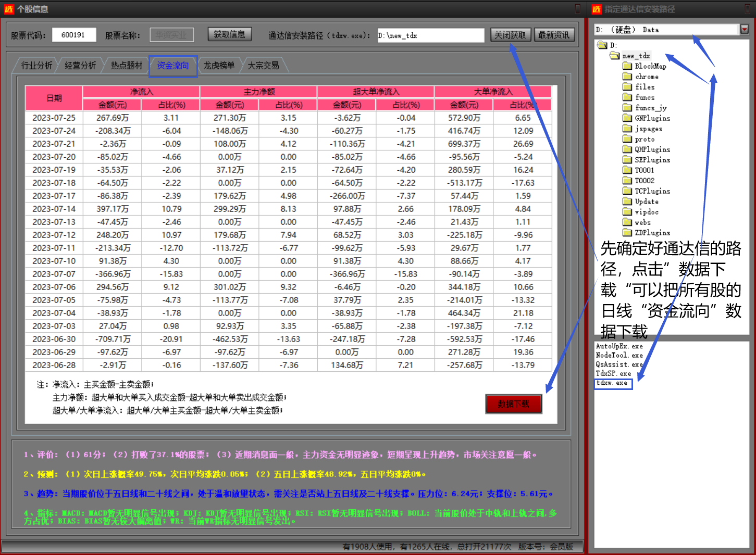The width and height of the screenshot is (756, 555).
Task: Click the 个股信息 window app icon
Action: (9, 9)
